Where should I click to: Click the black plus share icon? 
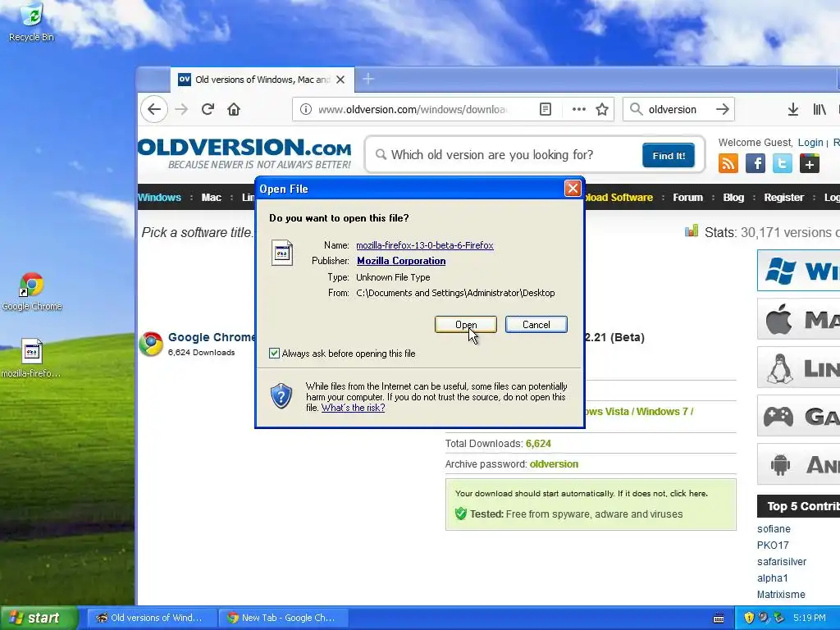810,163
